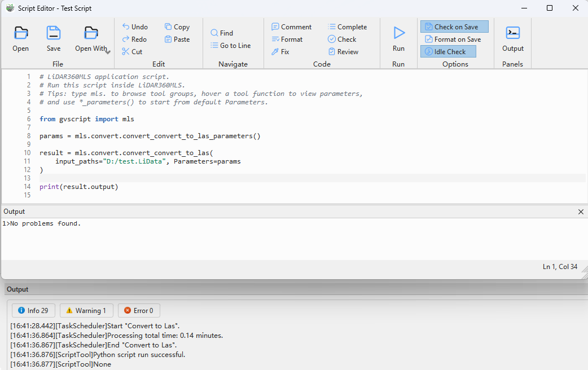The width and height of the screenshot is (588, 370).
Task: Format the script code
Action: [287, 39]
